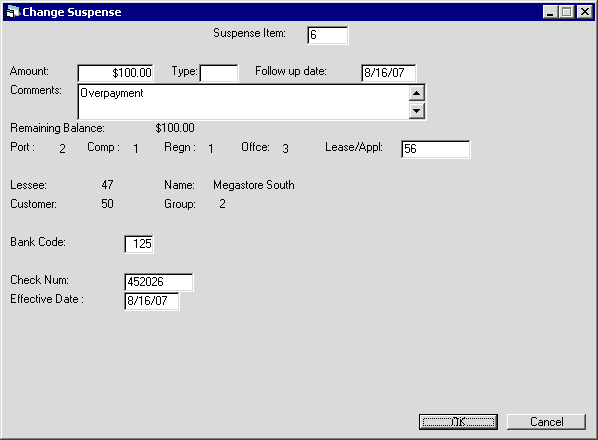Select the Lease/Appl field
This screenshot has height=440, width=598.
pyautogui.click(x=436, y=149)
